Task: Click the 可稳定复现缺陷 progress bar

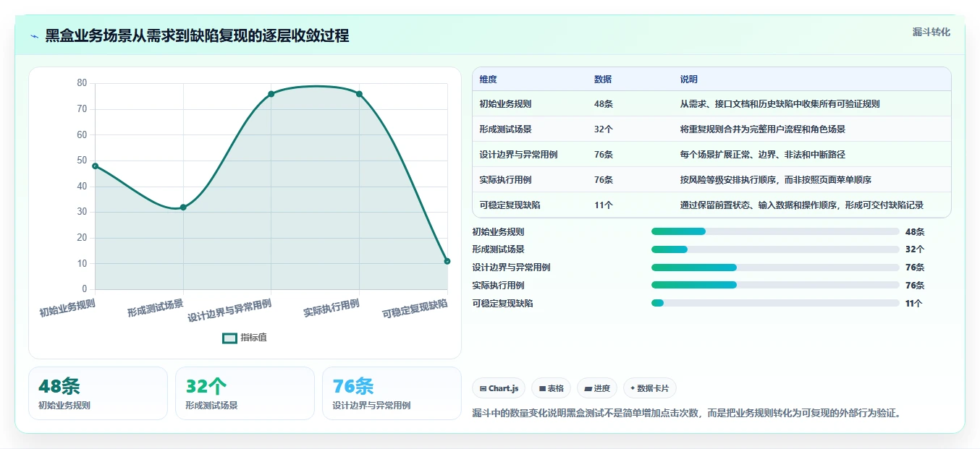Action: [775, 303]
